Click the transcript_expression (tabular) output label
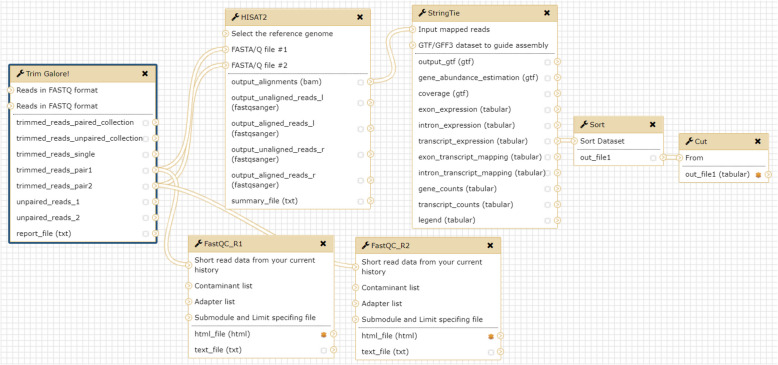Viewport: 778px width, 365px height. [473, 141]
